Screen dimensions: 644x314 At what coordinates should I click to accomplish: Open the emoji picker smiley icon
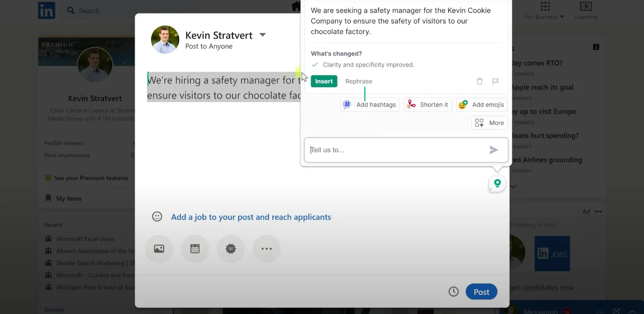[157, 217]
